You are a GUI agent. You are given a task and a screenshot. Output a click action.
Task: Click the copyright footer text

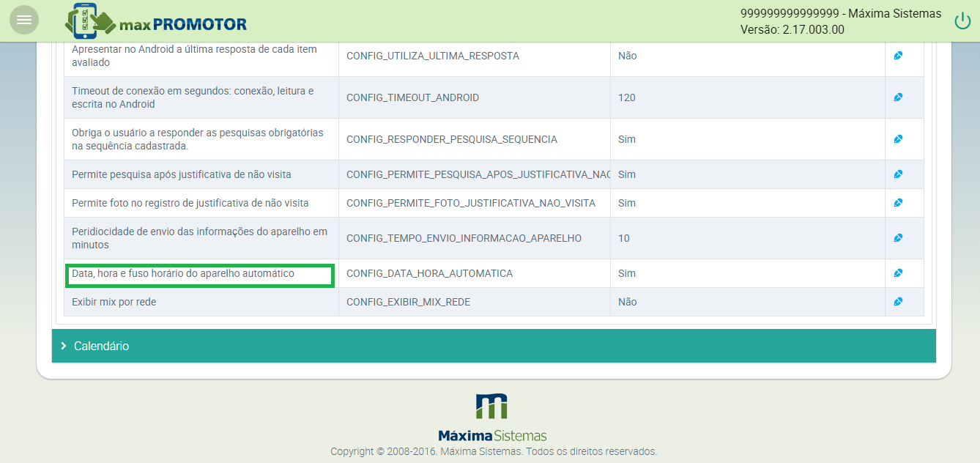pyautogui.click(x=494, y=451)
